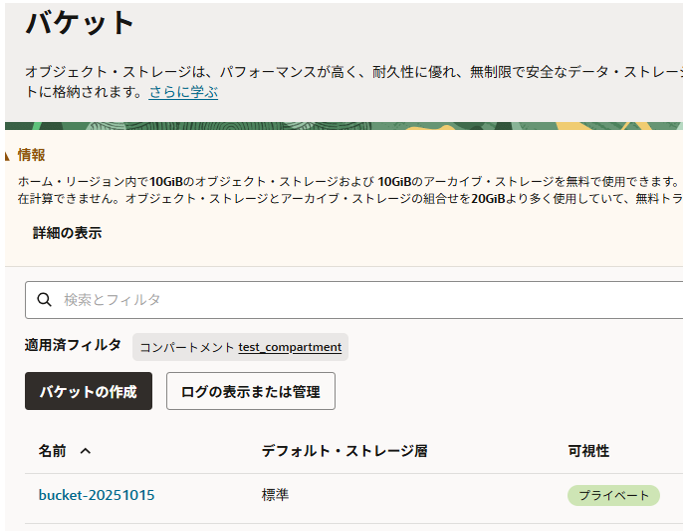Click the magnifier icon in the search box
Screen dimensions: 687x532
point(44,299)
